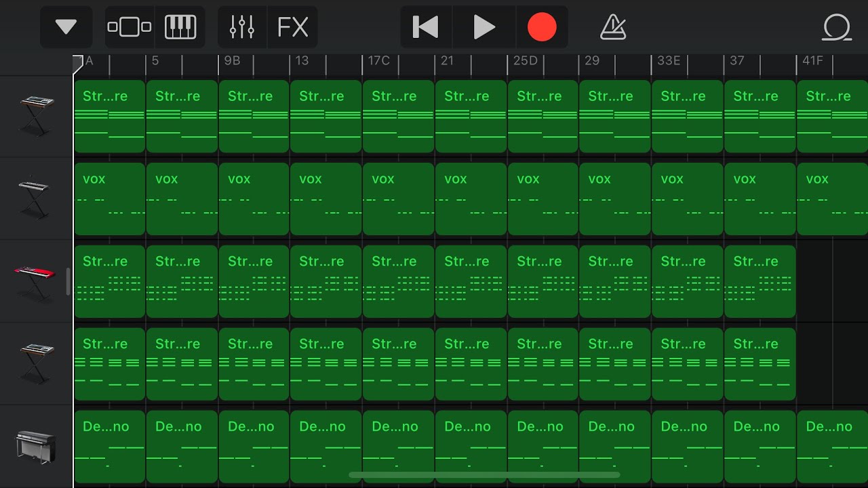Open the FX panel
The width and height of the screenshot is (868, 488).
coord(293,27)
